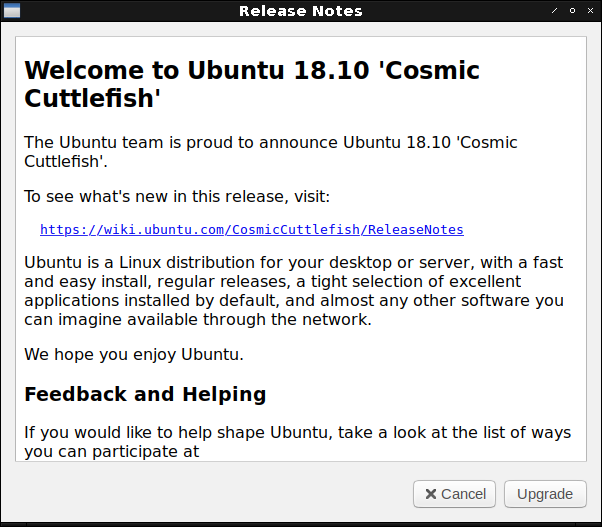Click the "We hope you enjoy Ubuntu." line
Screen dimensions: 602x527
(134, 354)
